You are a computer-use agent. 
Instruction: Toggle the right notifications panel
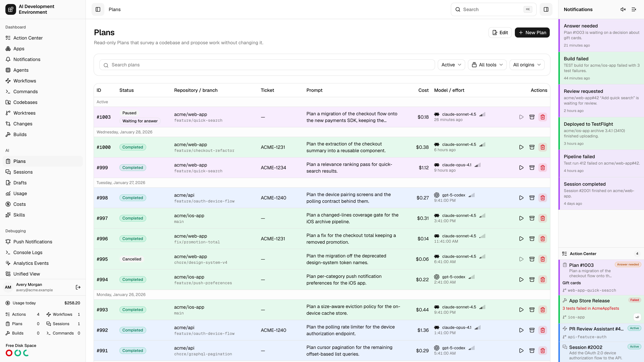pos(546,10)
